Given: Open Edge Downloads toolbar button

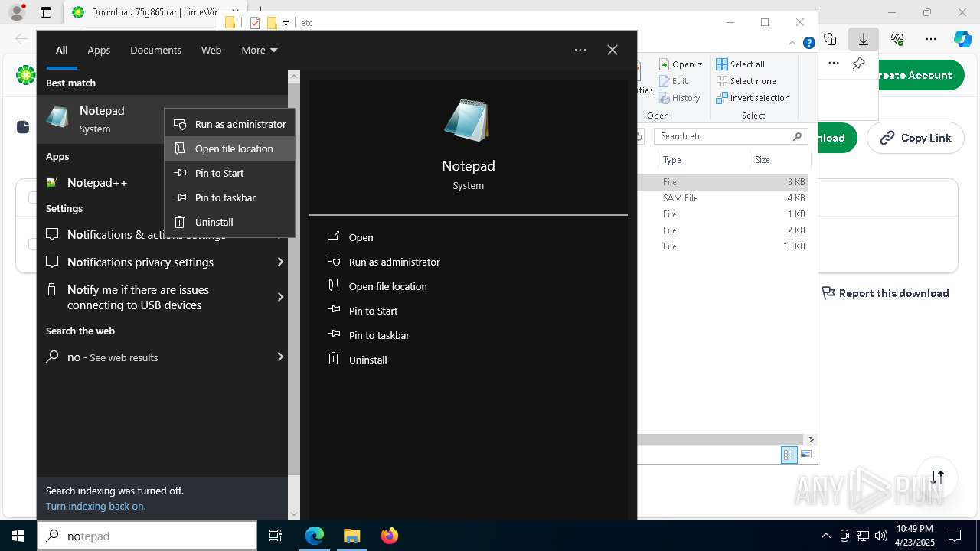Looking at the screenshot, I should [x=864, y=39].
